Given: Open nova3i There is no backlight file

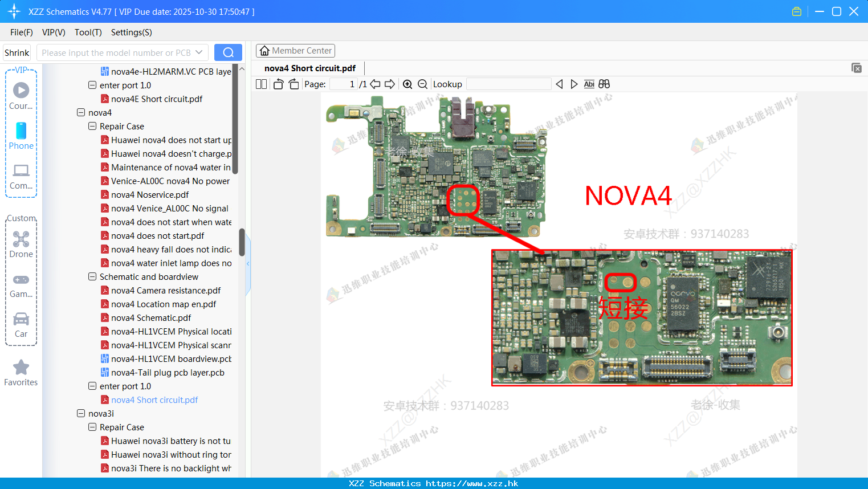Looking at the screenshot, I should tap(171, 468).
